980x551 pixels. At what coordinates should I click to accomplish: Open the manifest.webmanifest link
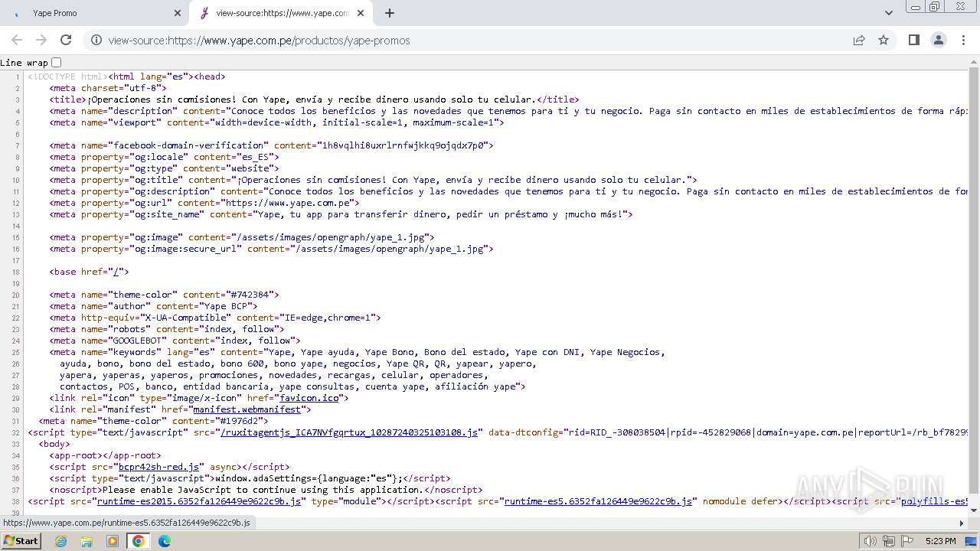click(x=247, y=409)
